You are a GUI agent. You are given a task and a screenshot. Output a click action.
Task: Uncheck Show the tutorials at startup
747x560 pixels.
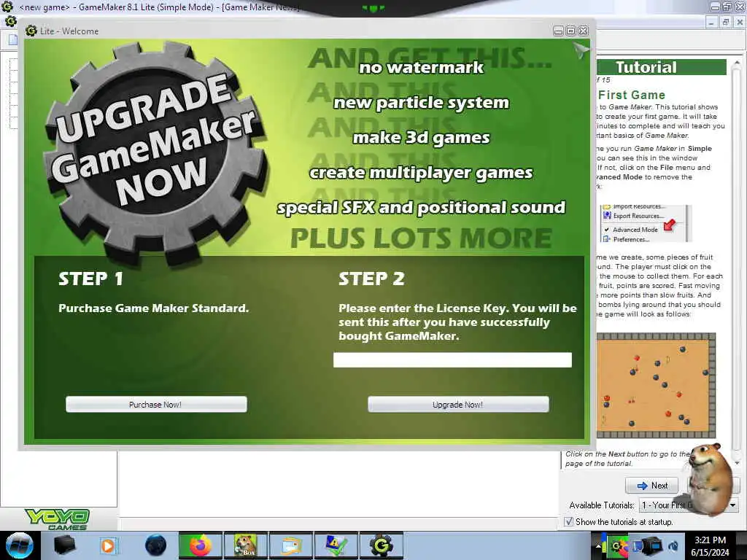pyautogui.click(x=568, y=521)
